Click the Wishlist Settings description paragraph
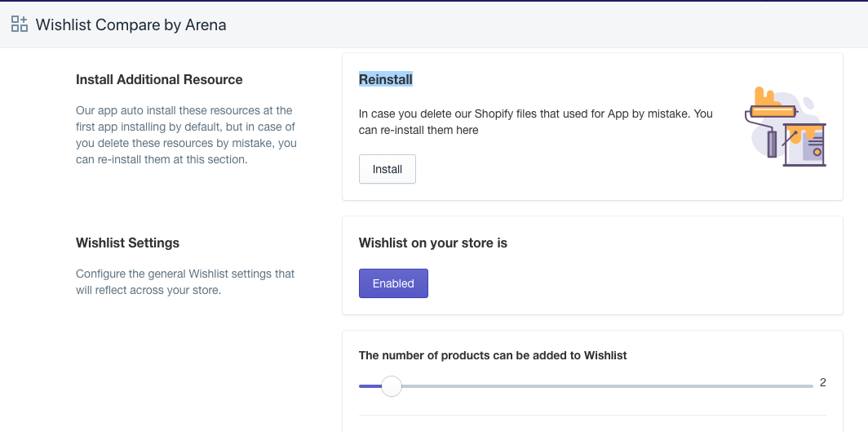868x432 pixels. click(185, 282)
